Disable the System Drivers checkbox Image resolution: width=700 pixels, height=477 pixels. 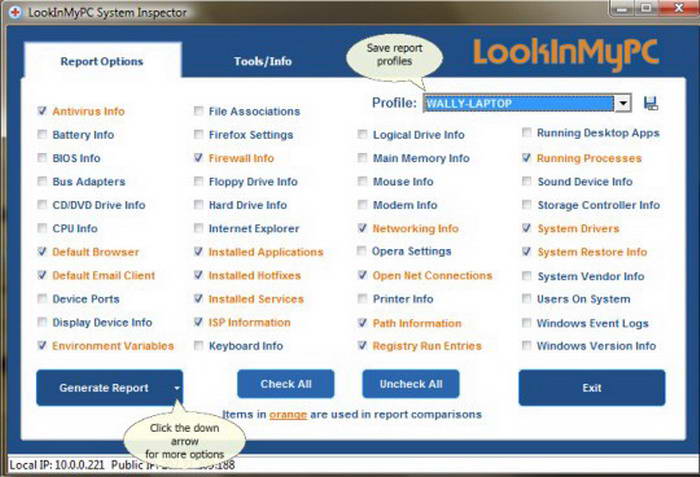[527, 228]
